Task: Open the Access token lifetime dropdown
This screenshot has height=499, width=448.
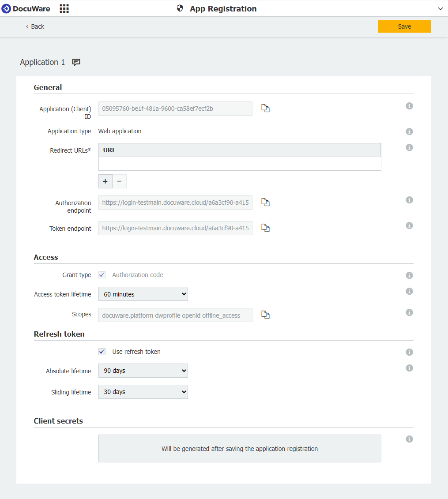Action: [143, 294]
